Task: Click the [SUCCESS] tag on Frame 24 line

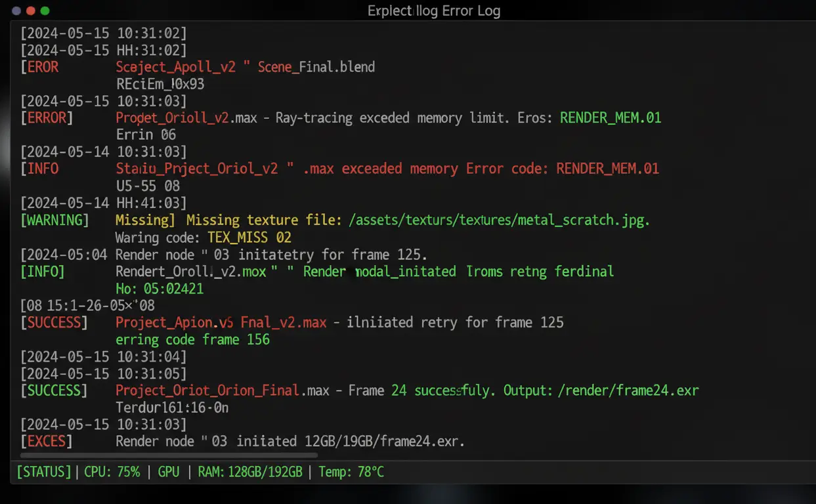Action: [x=54, y=390]
